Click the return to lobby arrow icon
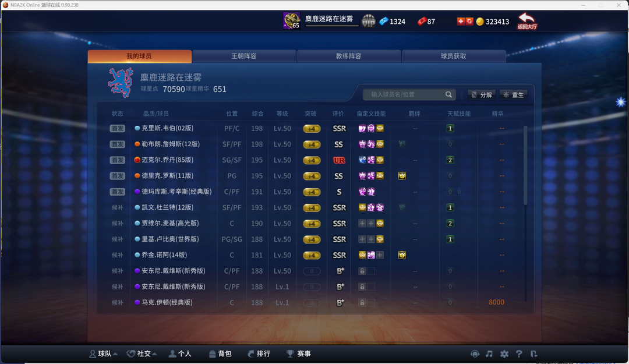The height and width of the screenshot is (364, 629). [x=526, y=21]
